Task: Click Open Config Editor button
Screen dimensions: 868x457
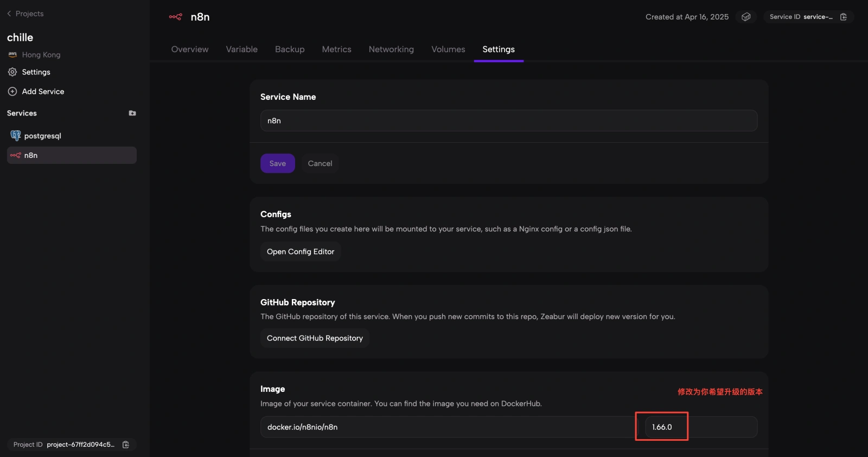Action: (x=301, y=252)
